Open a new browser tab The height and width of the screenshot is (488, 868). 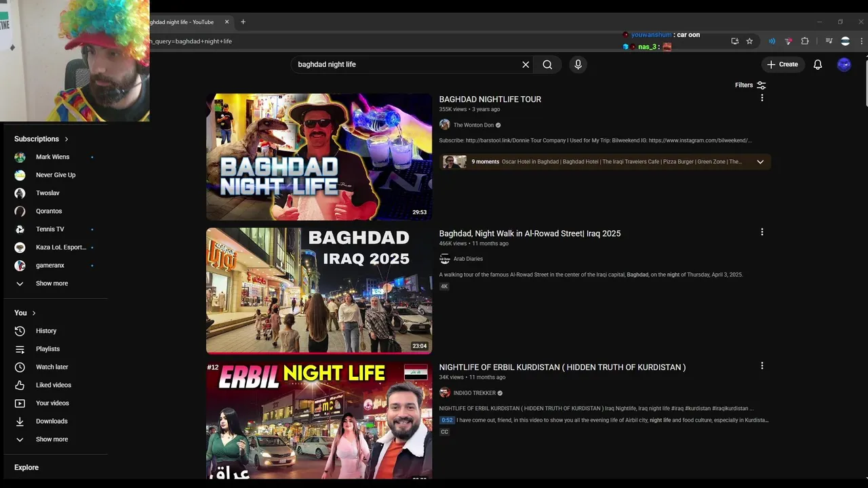point(243,22)
